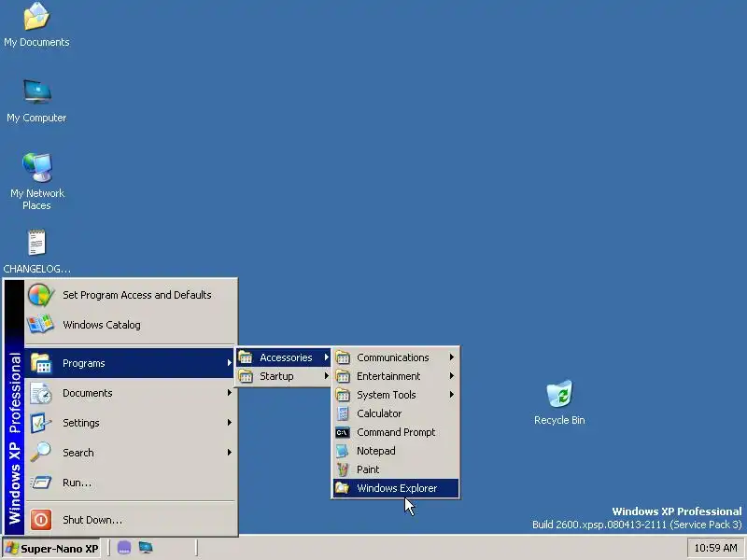
Task: Click the purple quick launch icon in taskbar
Action: 124,548
